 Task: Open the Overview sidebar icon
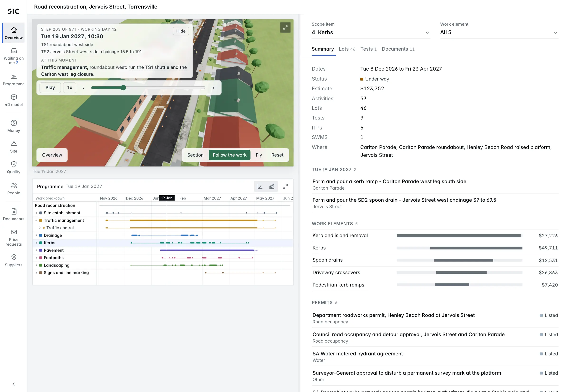click(14, 33)
